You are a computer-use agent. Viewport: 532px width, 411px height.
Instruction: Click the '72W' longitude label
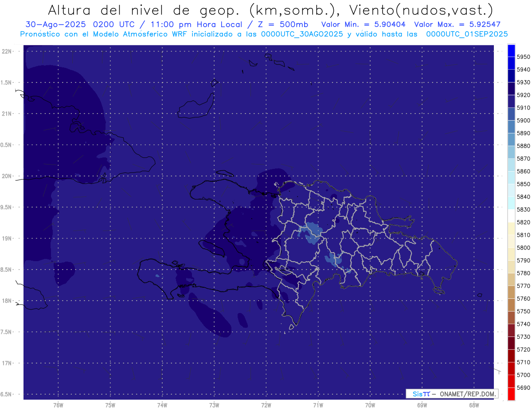[266, 405]
